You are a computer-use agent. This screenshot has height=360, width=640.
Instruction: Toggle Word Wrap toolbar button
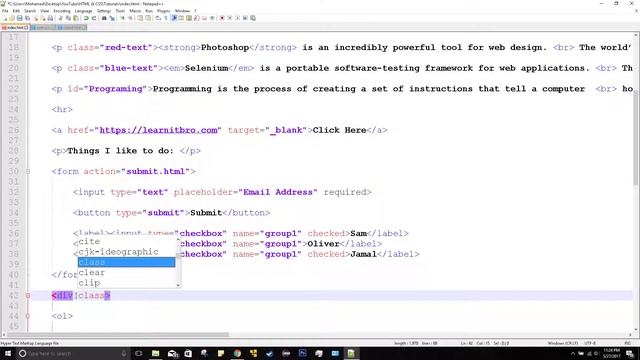158,18
